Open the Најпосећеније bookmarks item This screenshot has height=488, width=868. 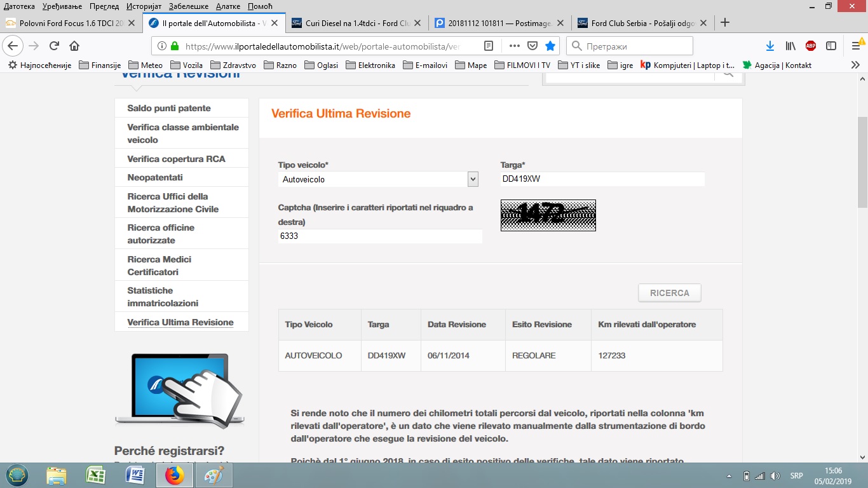[x=40, y=65]
